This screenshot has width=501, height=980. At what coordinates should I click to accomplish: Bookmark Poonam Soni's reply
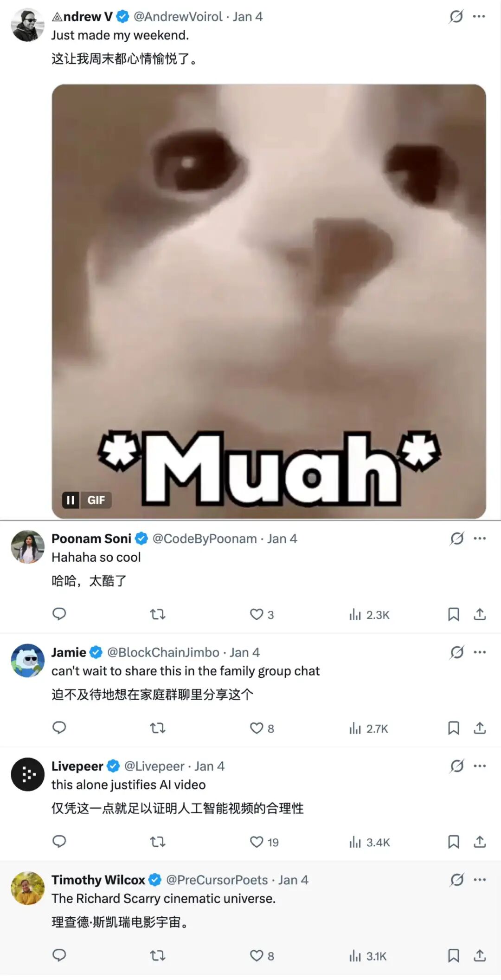pyautogui.click(x=453, y=614)
